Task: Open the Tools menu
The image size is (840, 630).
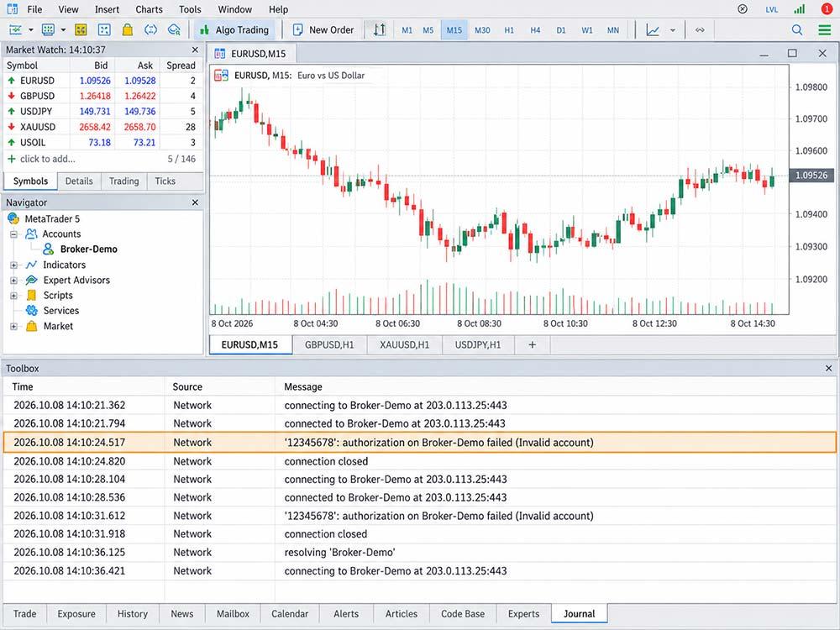Action: (x=190, y=9)
